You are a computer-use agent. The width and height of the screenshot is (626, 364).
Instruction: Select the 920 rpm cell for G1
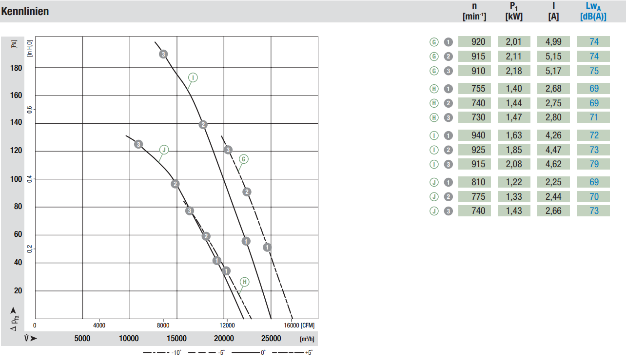tap(474, 42)
